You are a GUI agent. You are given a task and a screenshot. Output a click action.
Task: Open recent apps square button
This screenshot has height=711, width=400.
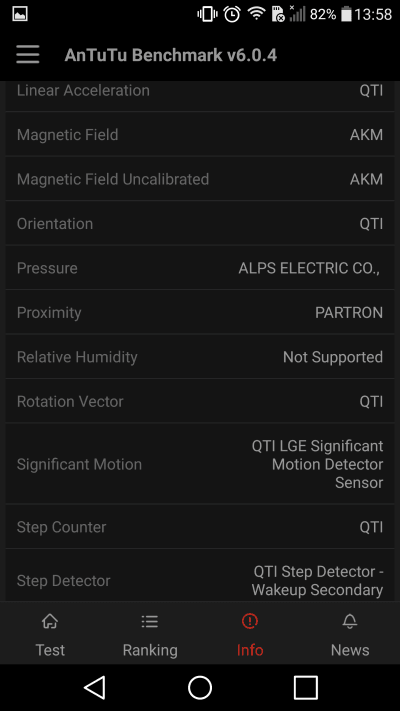pyautogui.click(x=305, y=687)
